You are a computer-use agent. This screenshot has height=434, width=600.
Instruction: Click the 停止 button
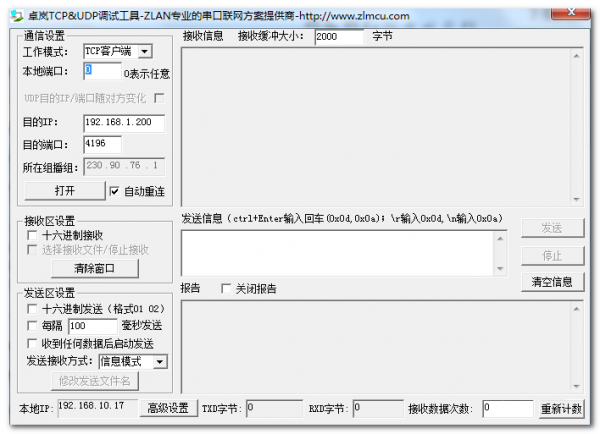(x=552, y=256)
